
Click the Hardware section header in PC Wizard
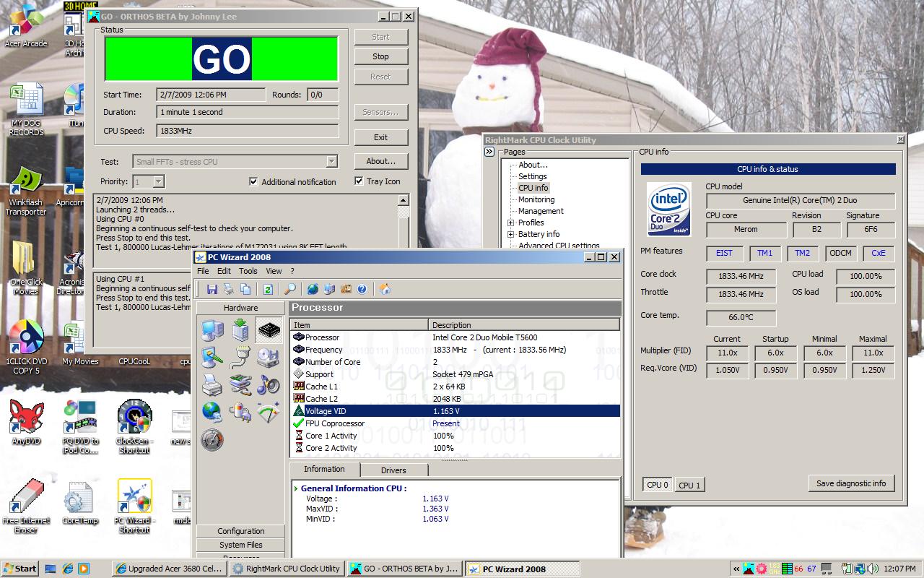241,308
